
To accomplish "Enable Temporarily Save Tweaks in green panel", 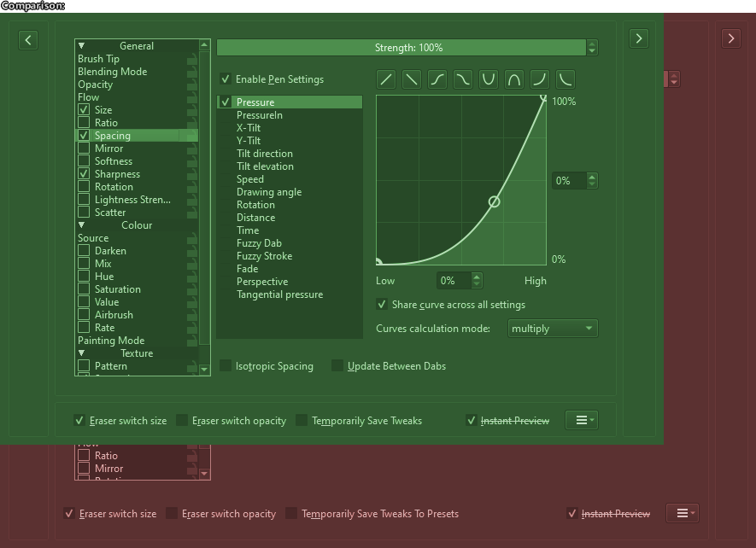I will 302,420.
